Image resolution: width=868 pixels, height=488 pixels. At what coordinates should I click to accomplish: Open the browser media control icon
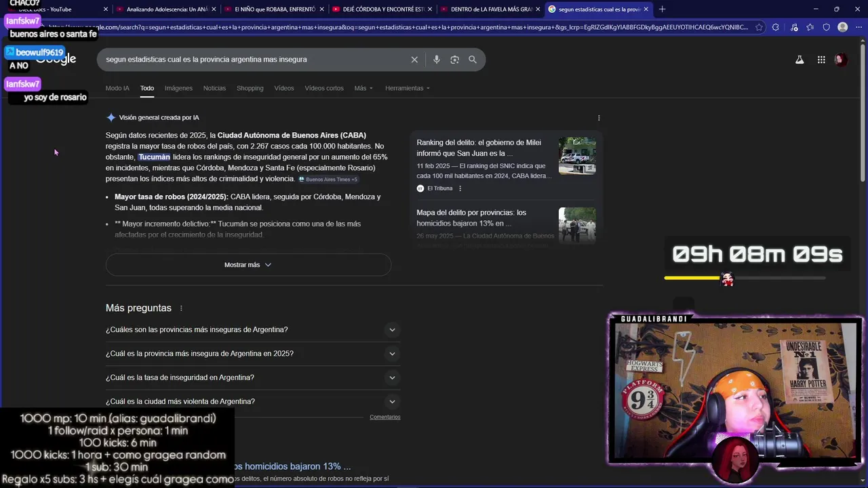point(794,27)
